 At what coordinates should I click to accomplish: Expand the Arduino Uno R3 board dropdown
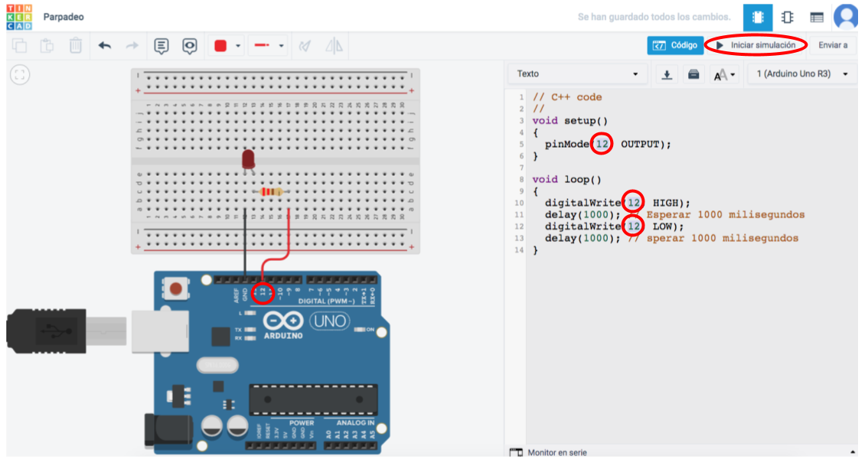point(801,74)
